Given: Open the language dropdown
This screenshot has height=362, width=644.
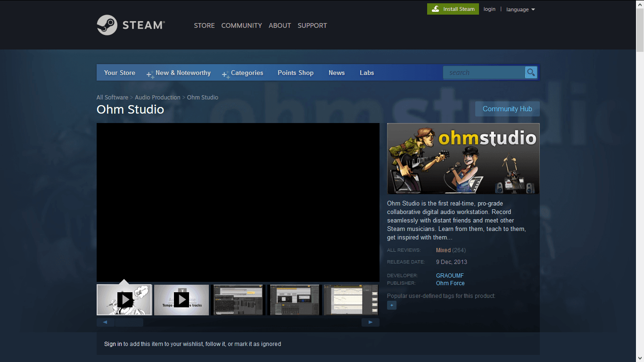Looking at the screenshot, I should pyautogui.click(x=520, y=9).
